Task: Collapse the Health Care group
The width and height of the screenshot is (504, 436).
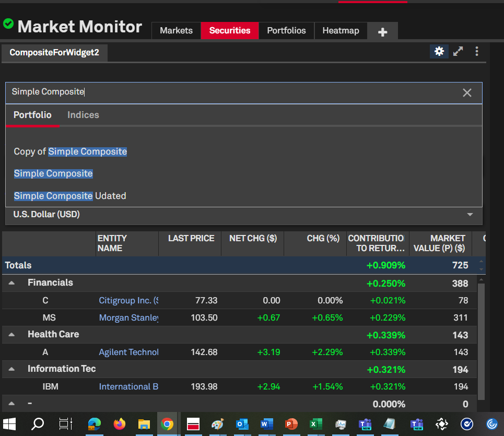Action: (11, 335)
